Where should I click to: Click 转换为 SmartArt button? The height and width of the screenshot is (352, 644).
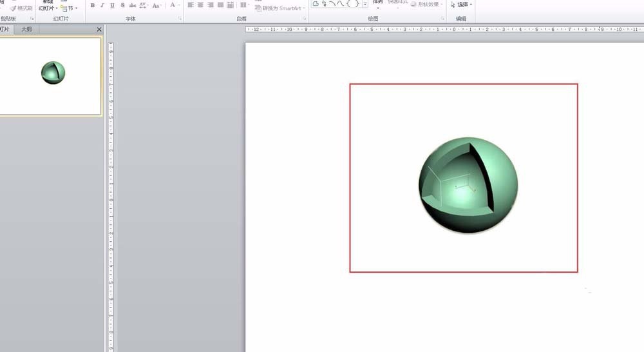click(x=280, y=8)
